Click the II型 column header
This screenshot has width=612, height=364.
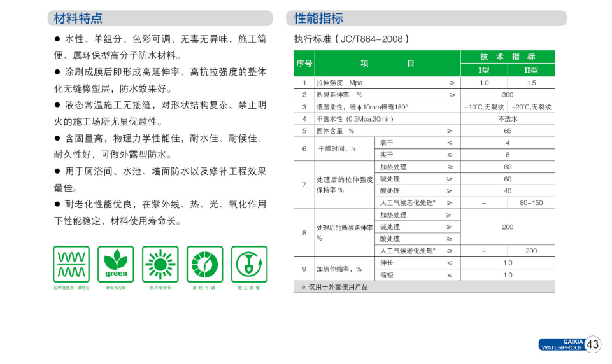[x=531, y=70]
